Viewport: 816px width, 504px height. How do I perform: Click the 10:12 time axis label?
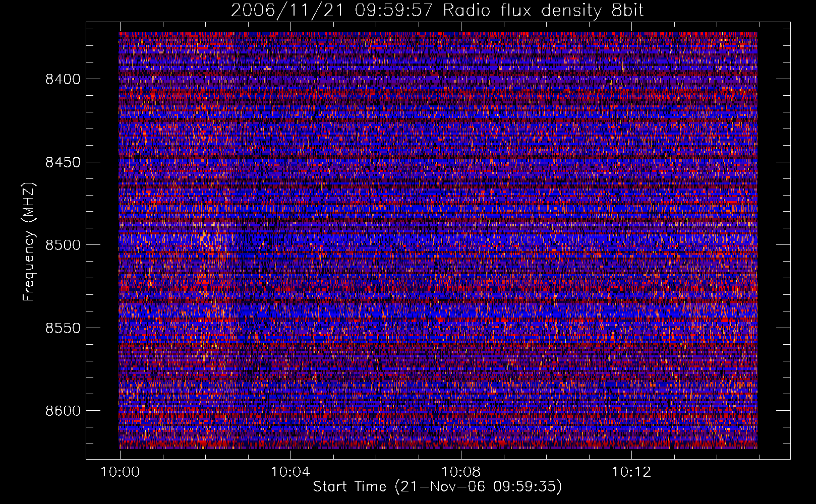[x=631, y=472]
